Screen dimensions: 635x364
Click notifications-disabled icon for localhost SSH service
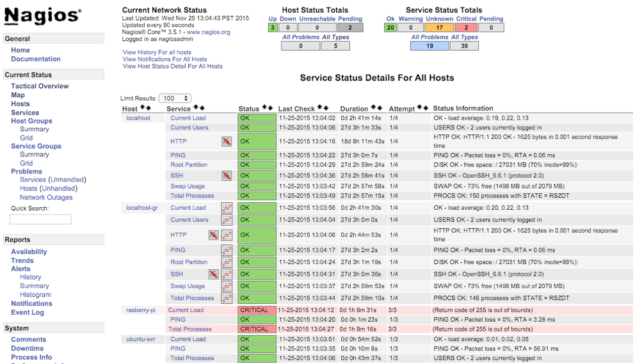(x=227, y=175)
